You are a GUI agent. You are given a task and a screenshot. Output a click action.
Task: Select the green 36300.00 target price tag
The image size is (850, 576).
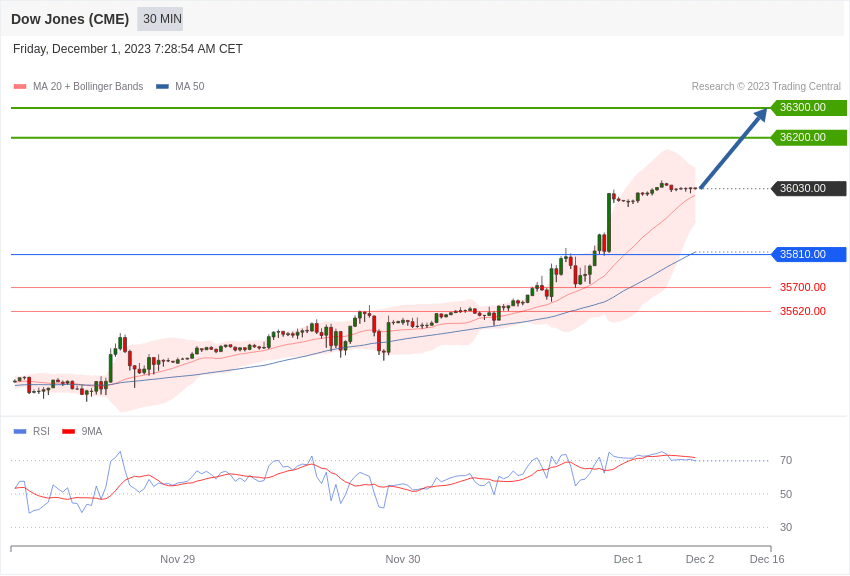click(x=808, y=108)
